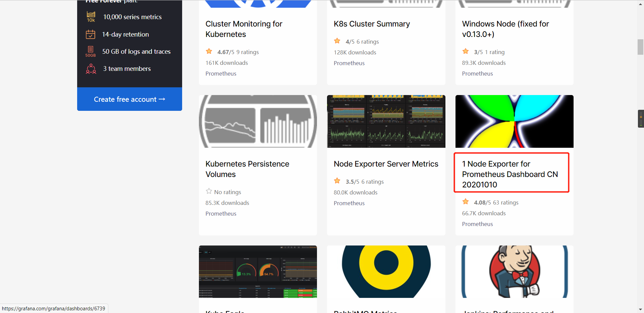The height and width of the screenshot is (313, 644).
Task: Click the 85.3K downloads text
Action: point(227,203)
